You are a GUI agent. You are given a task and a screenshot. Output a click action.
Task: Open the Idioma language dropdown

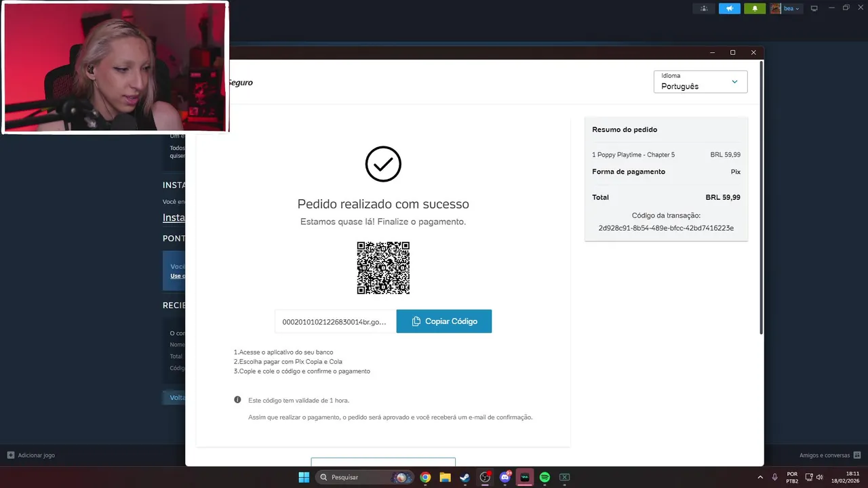point(701,82)
